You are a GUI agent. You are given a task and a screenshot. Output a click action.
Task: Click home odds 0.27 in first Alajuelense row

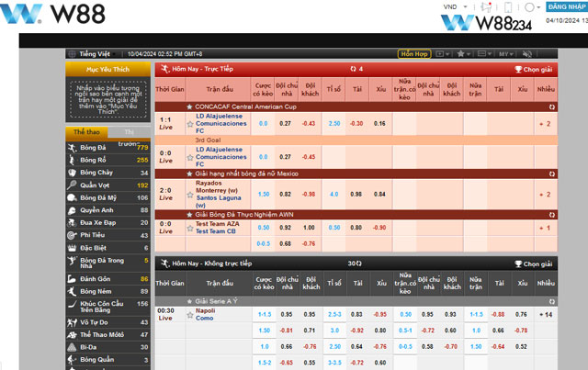click(285, 124)
